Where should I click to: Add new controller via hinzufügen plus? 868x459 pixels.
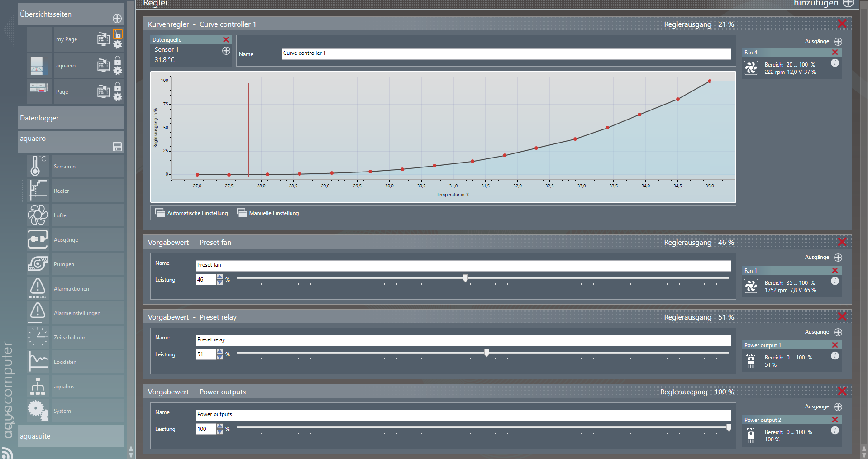[x=848, y=3]
